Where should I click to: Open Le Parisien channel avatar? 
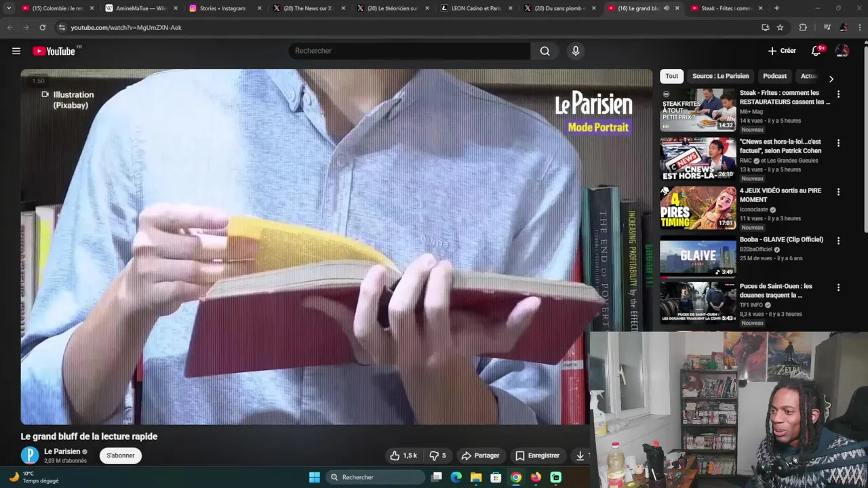click(30, 455)
